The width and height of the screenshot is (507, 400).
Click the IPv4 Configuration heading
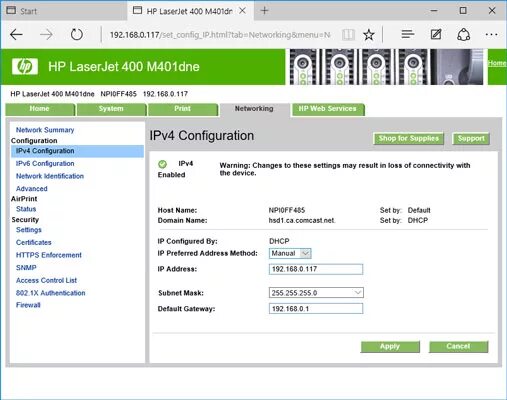point(202,136)
